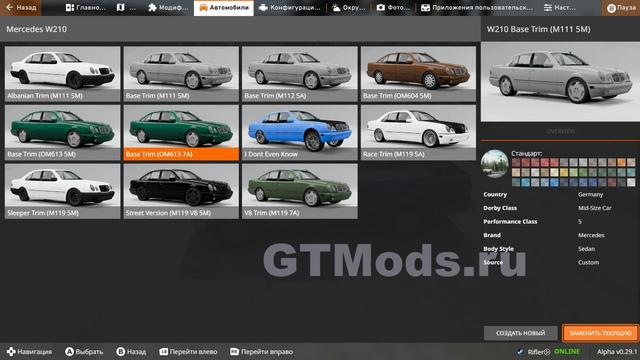Select the I Dont Even Know blue car
The image size is (640, 360).
300,133
